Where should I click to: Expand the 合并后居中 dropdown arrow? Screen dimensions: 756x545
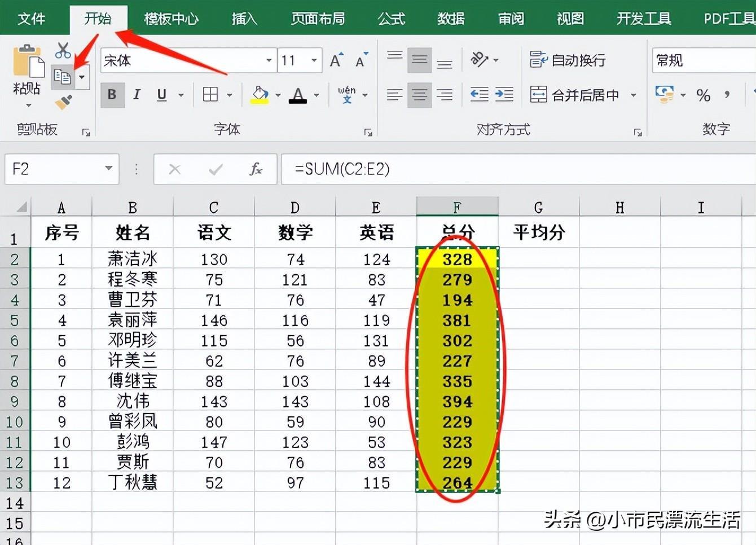(x=634, y=95)
